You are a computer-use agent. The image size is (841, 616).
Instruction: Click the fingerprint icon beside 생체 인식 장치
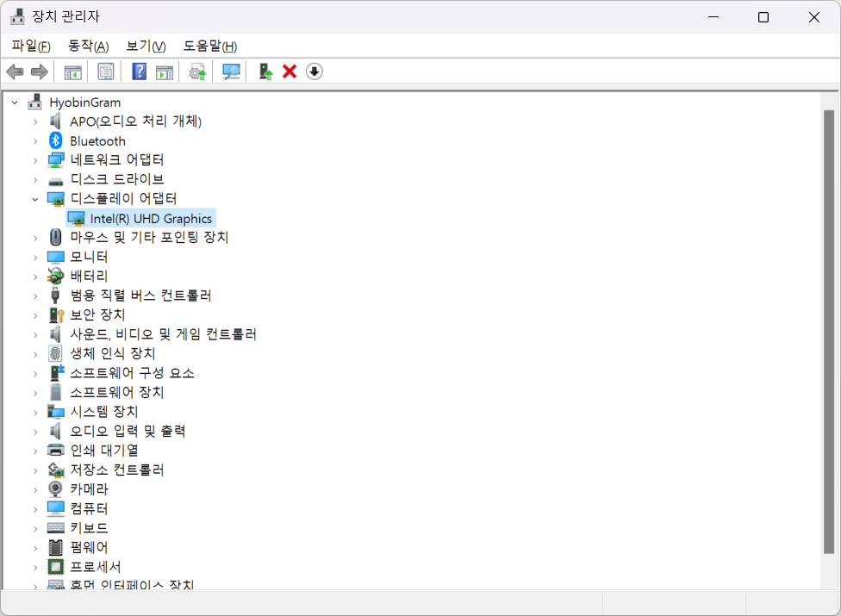point(55,353)
